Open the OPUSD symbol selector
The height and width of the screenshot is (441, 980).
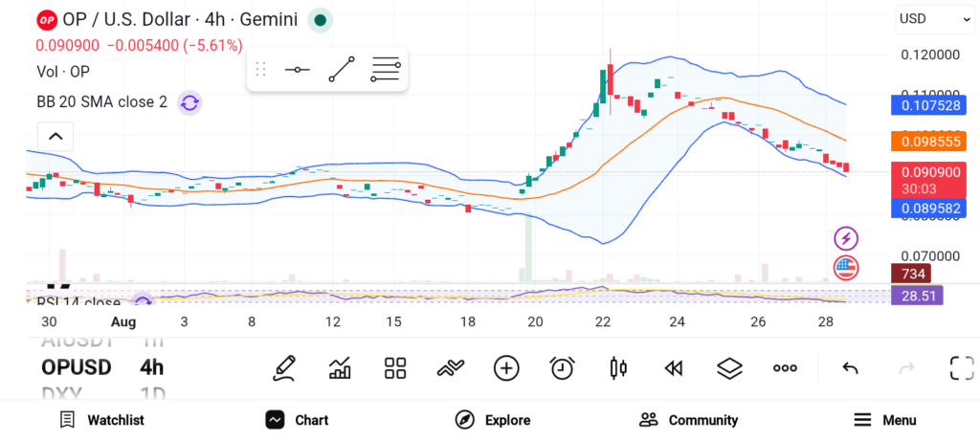77,367
